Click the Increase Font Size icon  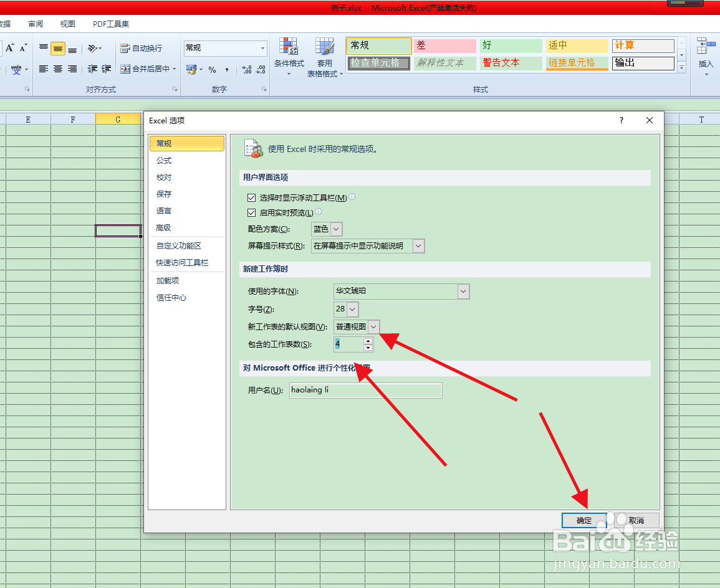[x=9, y=48]
